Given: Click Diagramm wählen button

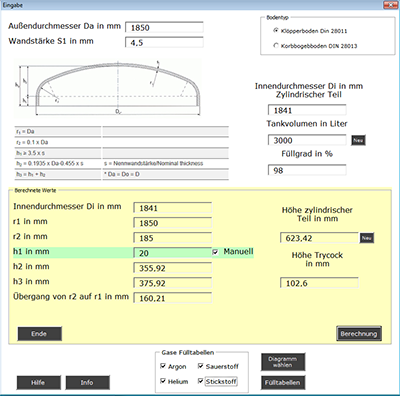Looking at the screenshot, I should click(x=283, y=362).
